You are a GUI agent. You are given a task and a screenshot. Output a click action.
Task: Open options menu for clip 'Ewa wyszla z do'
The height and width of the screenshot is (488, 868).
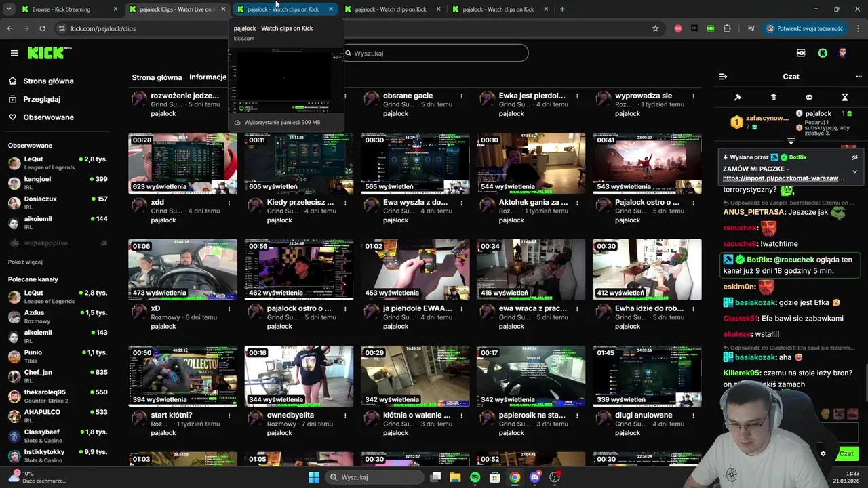point(461,203)
